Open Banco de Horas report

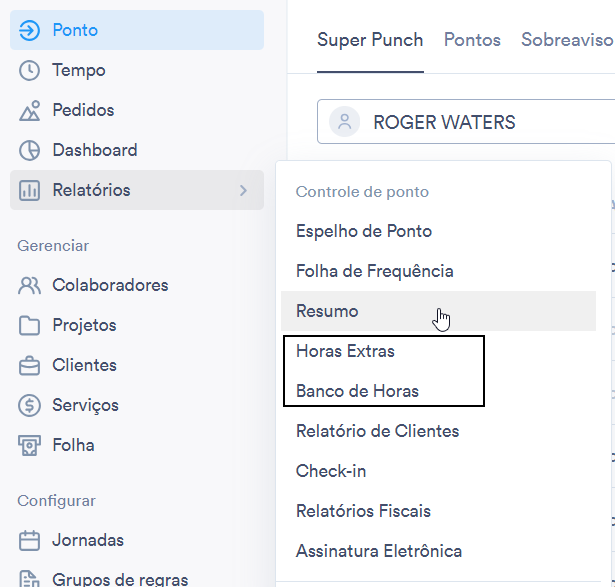(357, 391)
